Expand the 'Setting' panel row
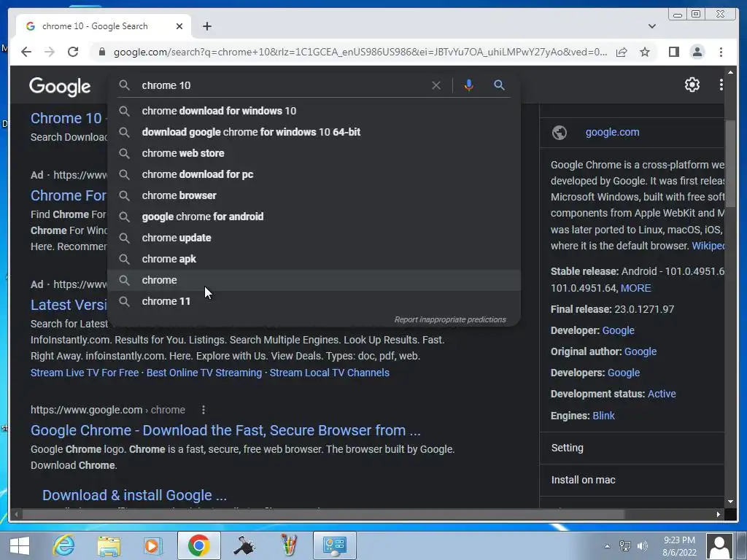 pos(632,448)
